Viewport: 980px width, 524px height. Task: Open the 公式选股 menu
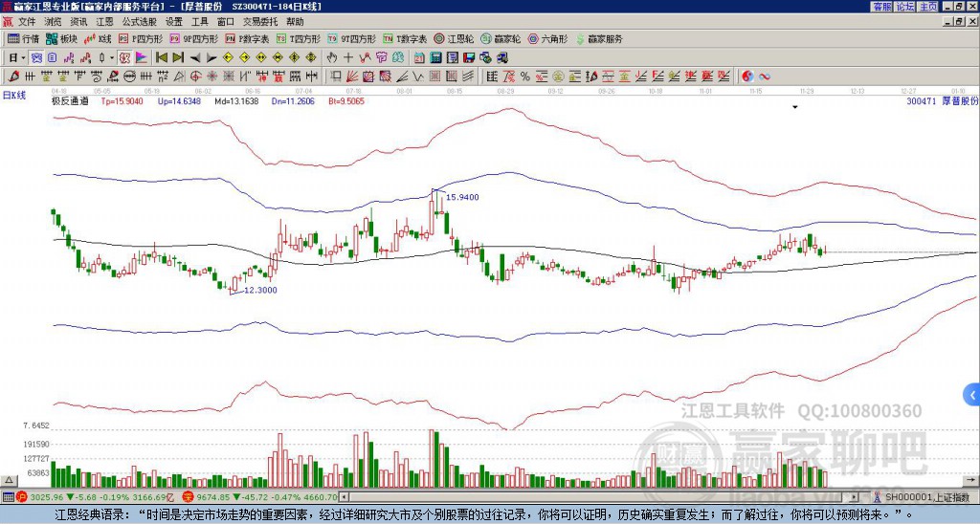[x=140, y=22]
